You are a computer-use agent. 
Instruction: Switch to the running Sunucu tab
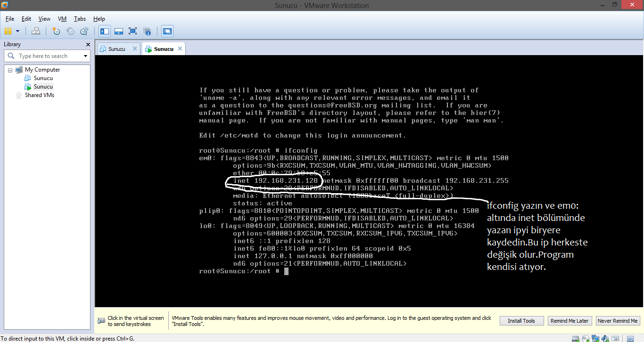pos(164,49)
